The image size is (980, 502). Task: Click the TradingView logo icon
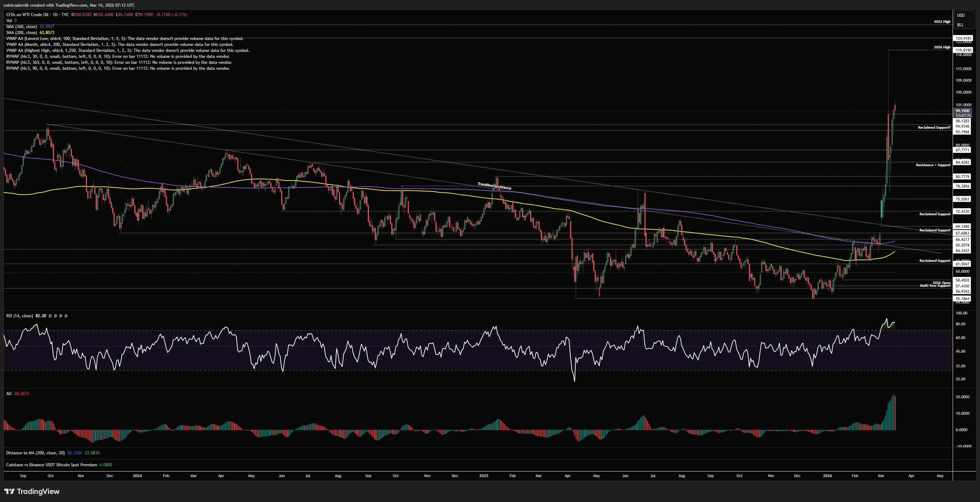pyautogui.click(x=9, y=491)
